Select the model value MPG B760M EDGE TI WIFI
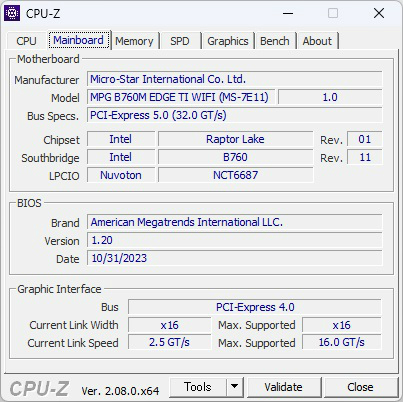 pos(181,97)
